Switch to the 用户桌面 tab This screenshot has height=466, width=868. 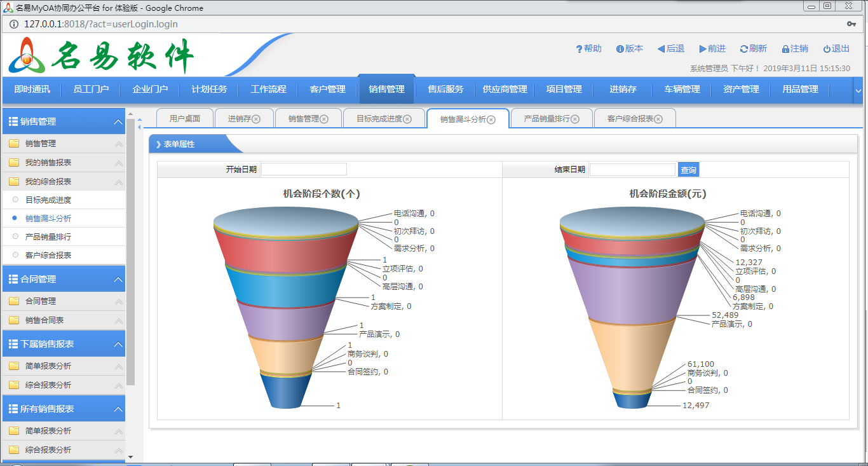pyautogui.click(x=184, y=119)
